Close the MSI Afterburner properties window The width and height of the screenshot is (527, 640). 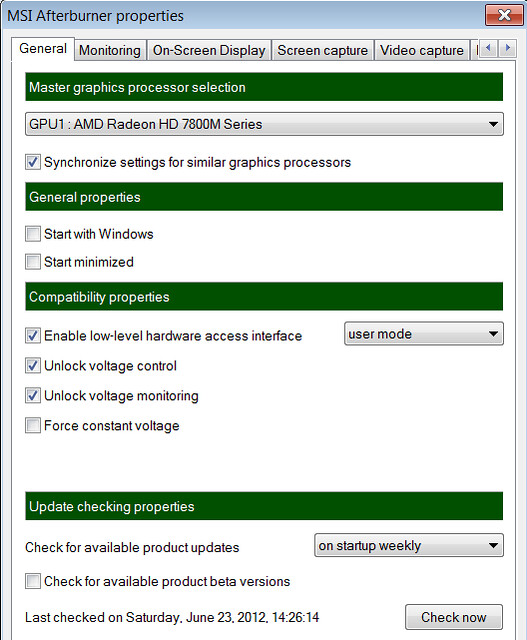[x=504, y=15]
